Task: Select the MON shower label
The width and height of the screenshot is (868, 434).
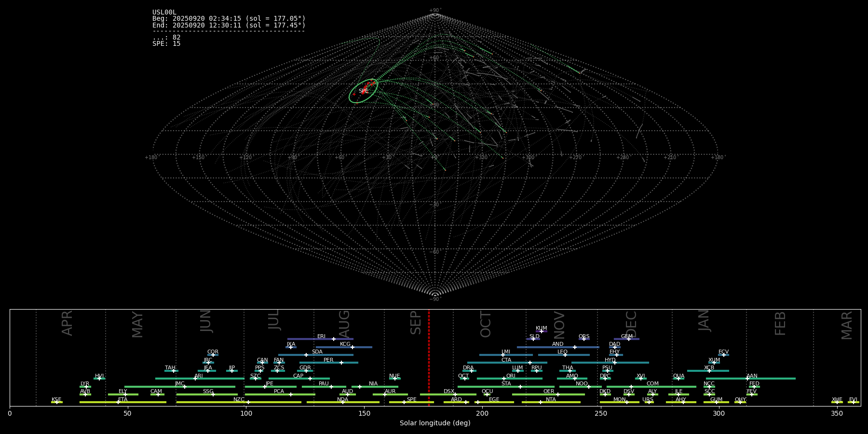Action: tap(620, 400)
